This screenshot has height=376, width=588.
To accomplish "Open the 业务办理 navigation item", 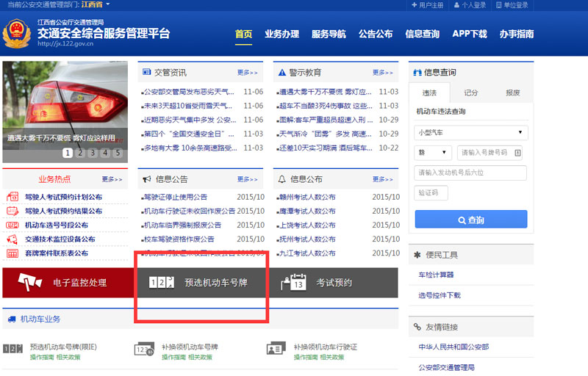I will click(x=282, y=34).
